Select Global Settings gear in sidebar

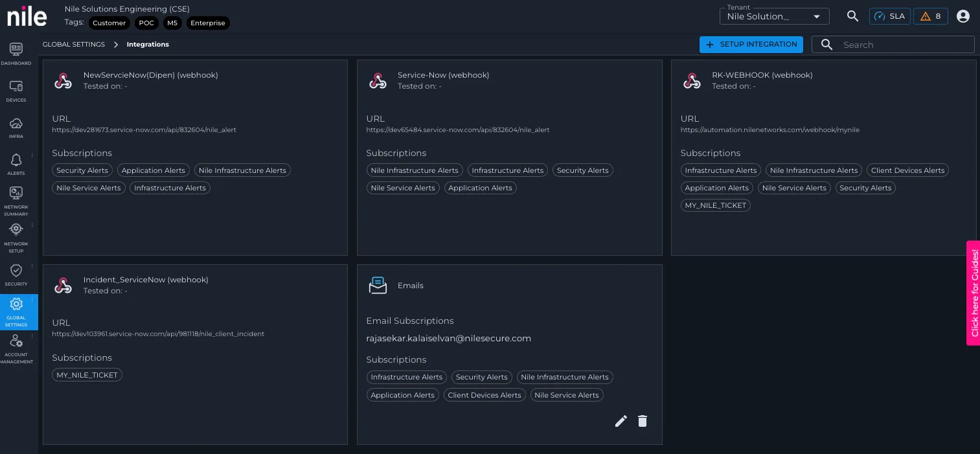[16, 304]
